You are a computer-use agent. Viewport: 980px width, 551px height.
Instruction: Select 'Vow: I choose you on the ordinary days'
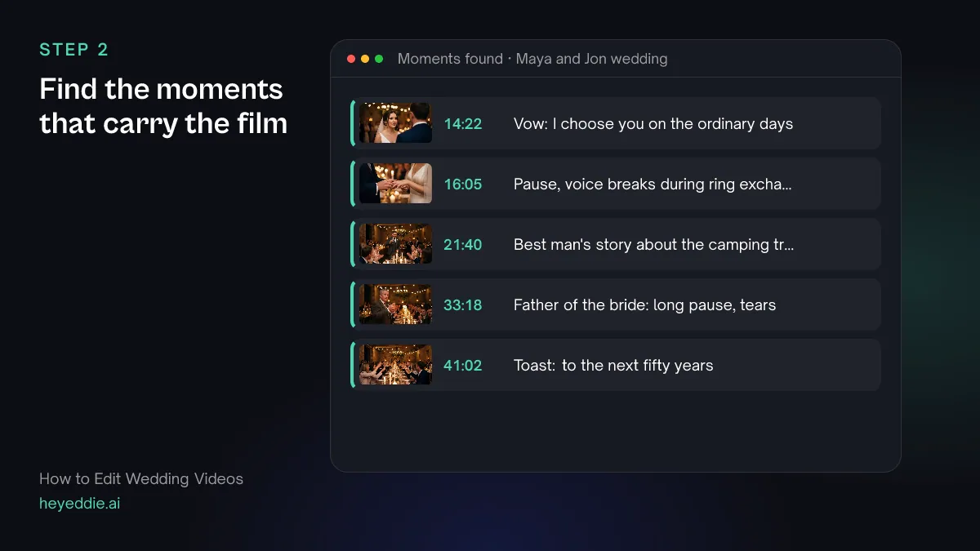coord(653,124)
